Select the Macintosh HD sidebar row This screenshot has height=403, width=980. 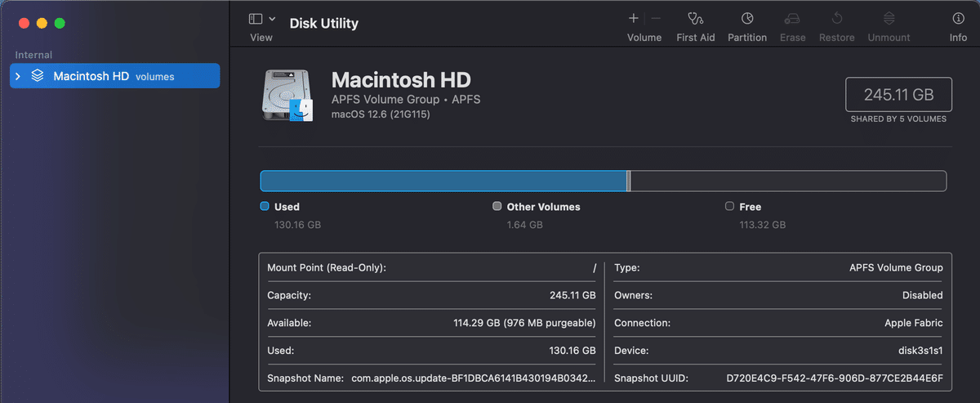[x=114, y=76]
